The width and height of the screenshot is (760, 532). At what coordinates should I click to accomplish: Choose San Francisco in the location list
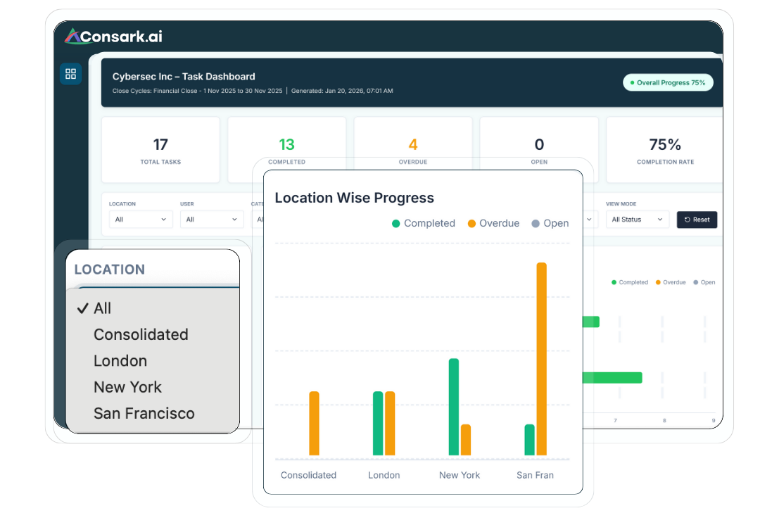click(144, 414)
